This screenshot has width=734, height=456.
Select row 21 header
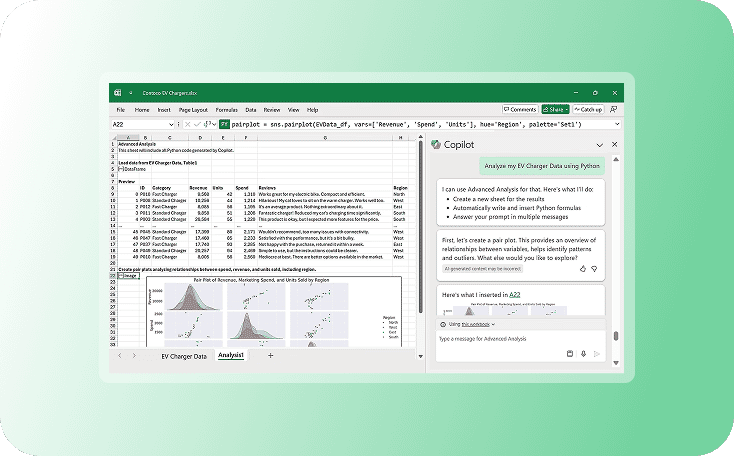pos(113,269)
